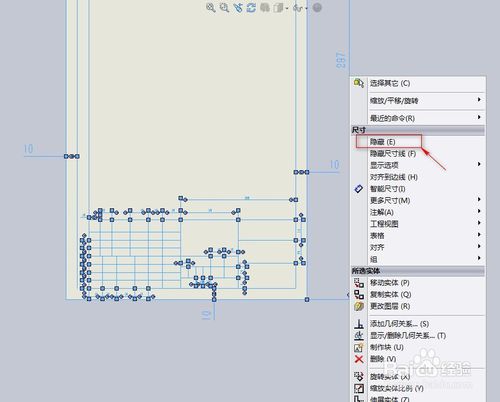Viewport: 500px width, 402px height.
Task: Choose 隐藏尺寸线 (F) menu entry
Action: point(393,154)
